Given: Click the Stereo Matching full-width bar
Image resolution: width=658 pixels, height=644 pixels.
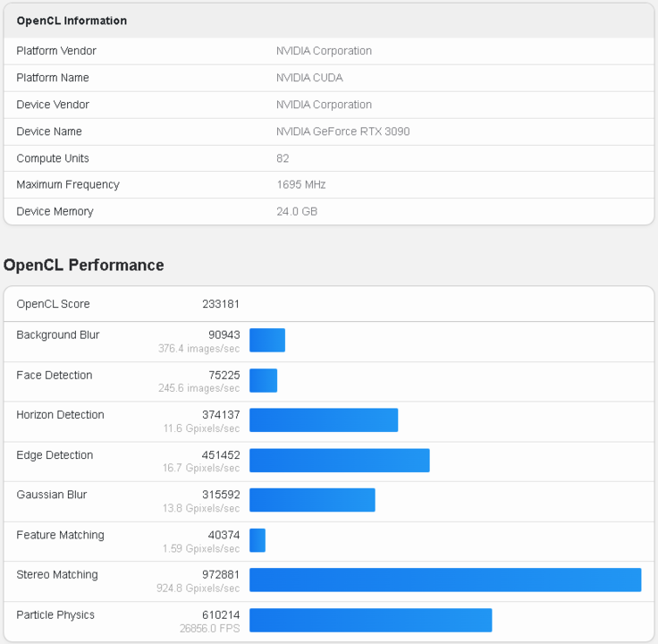Looking at the screenshot, I should [445, 580].
